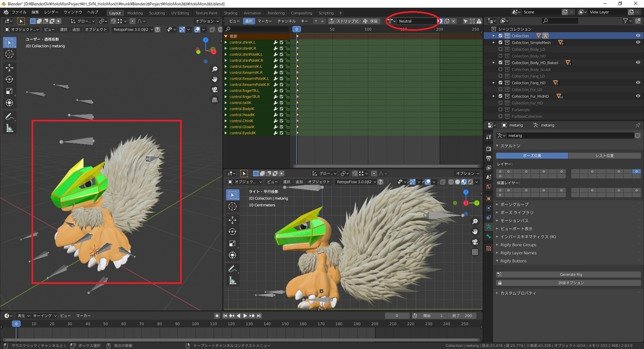Open the Object Data armature properties tab
Image resolution: width=644 pixels, height=349 pixels.
pos(488,228)
